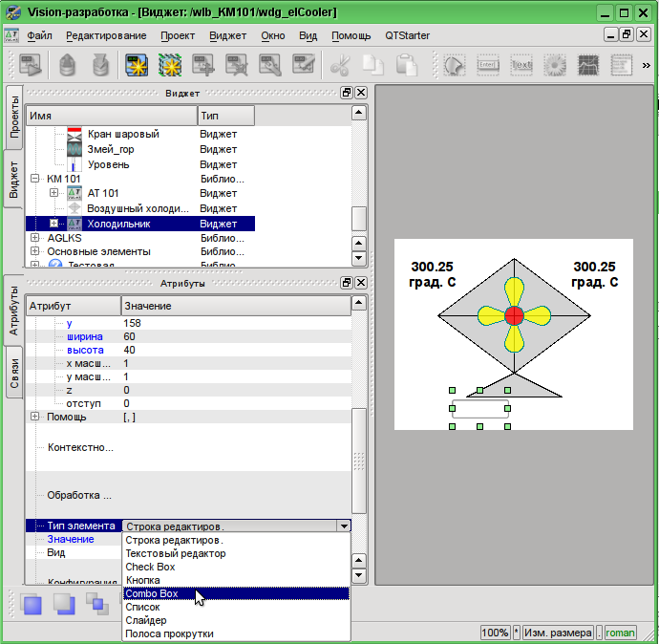Switch to the Связи side tab

pyautogui.click(x=14, y=374)
